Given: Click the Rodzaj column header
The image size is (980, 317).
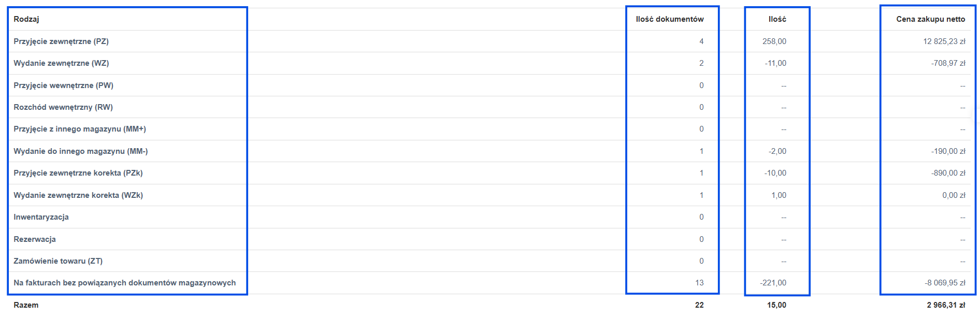Looking at the screenshot, I should click(x=26, y=19).
